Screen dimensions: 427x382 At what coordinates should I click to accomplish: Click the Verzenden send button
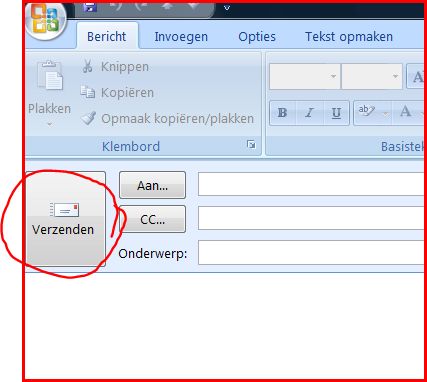coord(66,219)
